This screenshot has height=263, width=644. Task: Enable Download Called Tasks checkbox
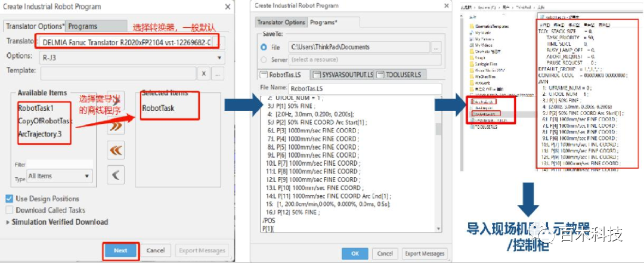(10, 210)
